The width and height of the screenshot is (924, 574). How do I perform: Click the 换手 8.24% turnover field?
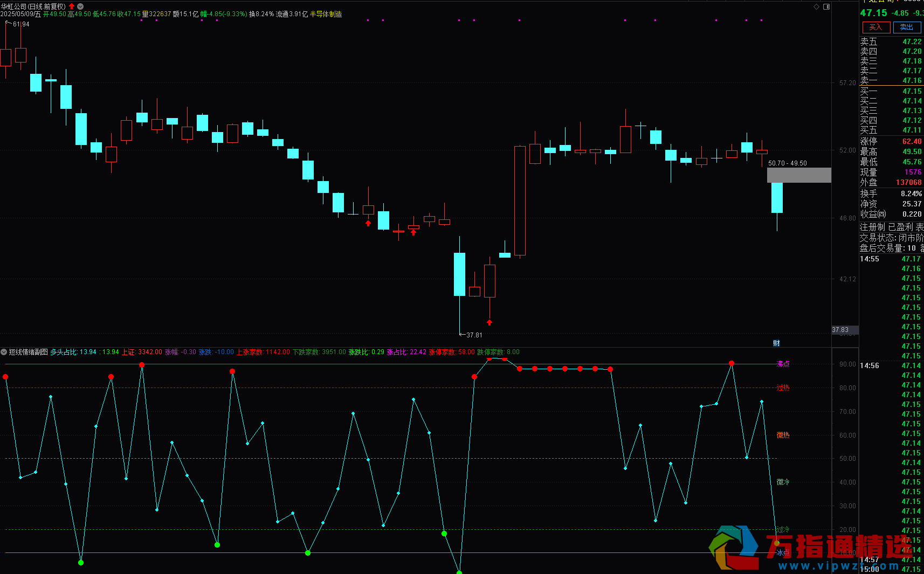coord(891,193)
